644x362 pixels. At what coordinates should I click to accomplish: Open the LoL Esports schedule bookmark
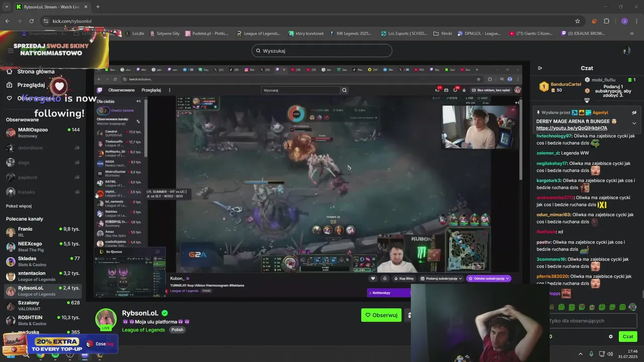(404, 34)
